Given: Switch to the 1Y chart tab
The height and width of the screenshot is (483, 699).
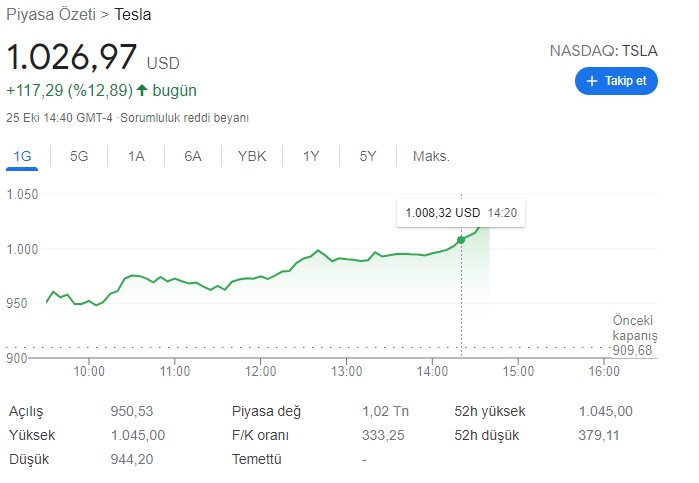Looking at the screenshot, I should 311,156.
